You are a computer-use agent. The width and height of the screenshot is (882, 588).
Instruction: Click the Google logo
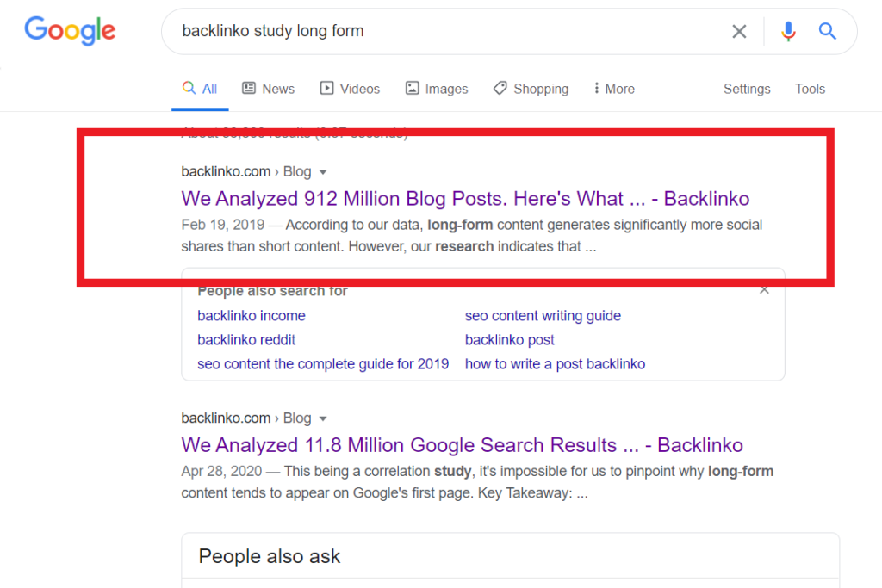tap(70, 31)
